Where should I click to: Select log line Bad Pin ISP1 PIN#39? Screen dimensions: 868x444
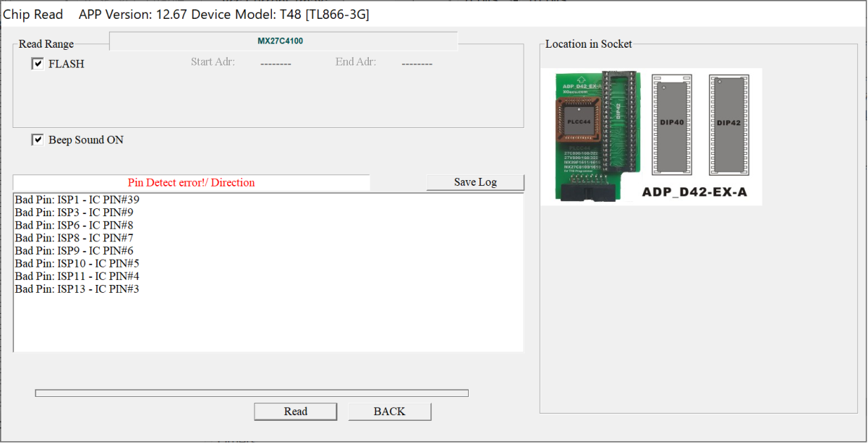[77, 200]
